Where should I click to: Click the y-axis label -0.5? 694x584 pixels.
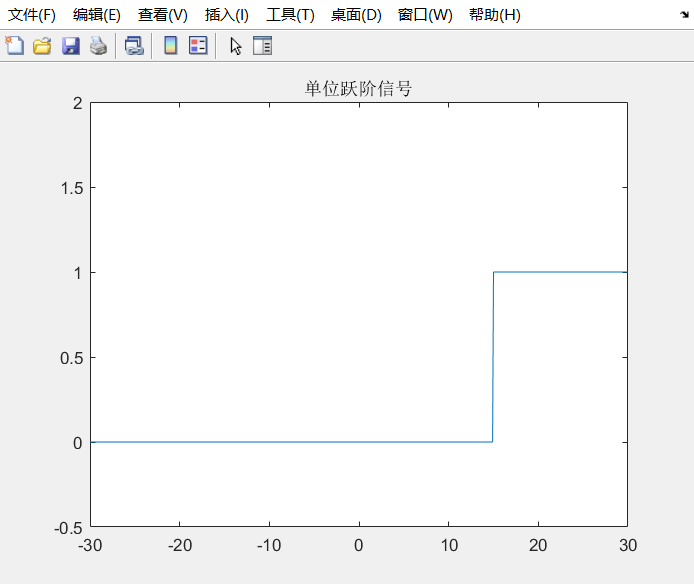(69, 528)
